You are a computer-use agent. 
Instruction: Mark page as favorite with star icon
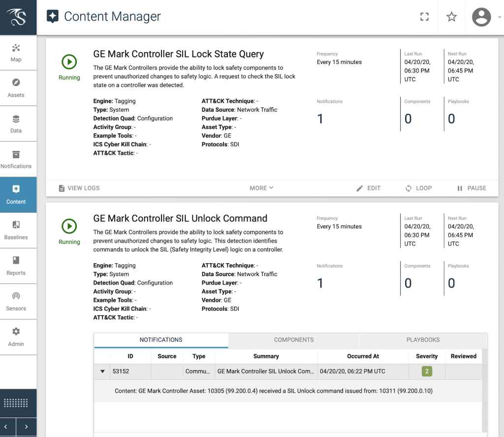pyautogui.click(x=451, y=17)
